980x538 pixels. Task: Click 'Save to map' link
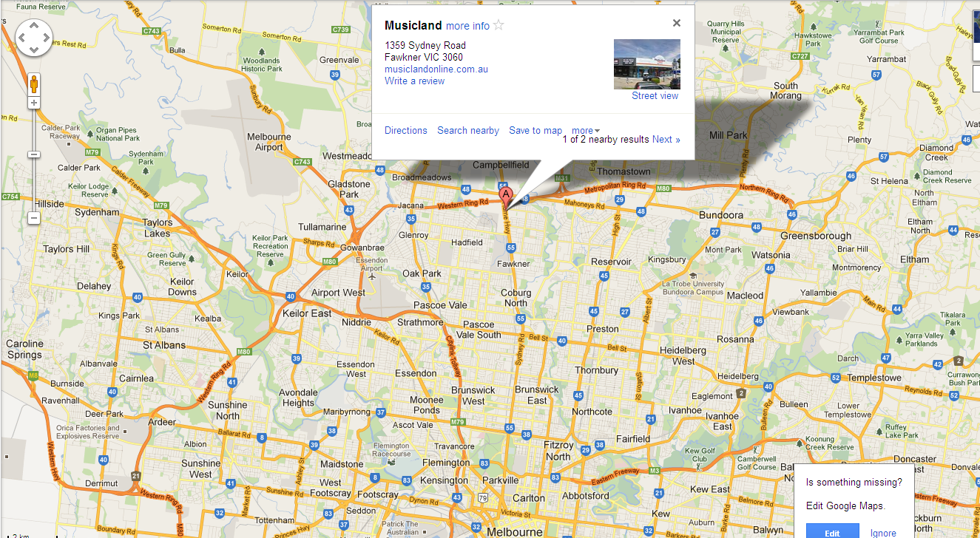click(535, 131)
